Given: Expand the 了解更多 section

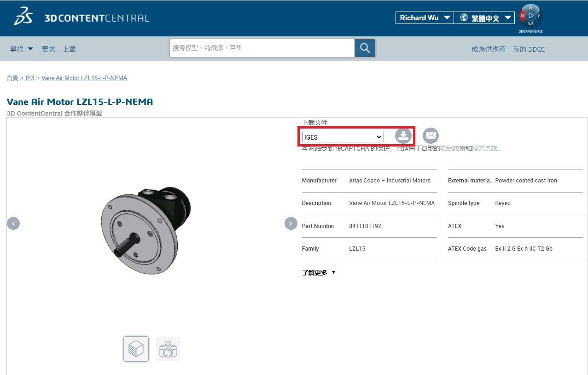Looking at the screenshot, I should point(319,273).
